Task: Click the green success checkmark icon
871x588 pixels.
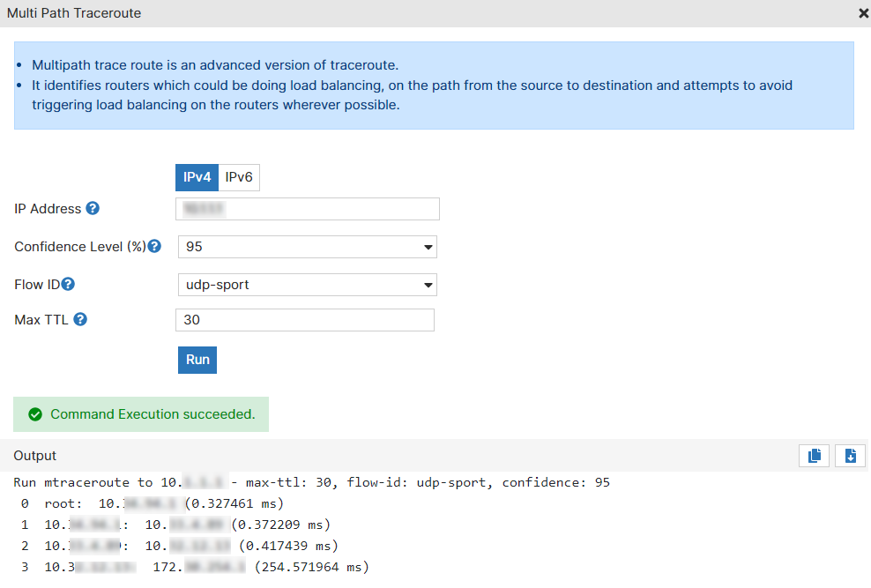Action: [x=35, y=414]
